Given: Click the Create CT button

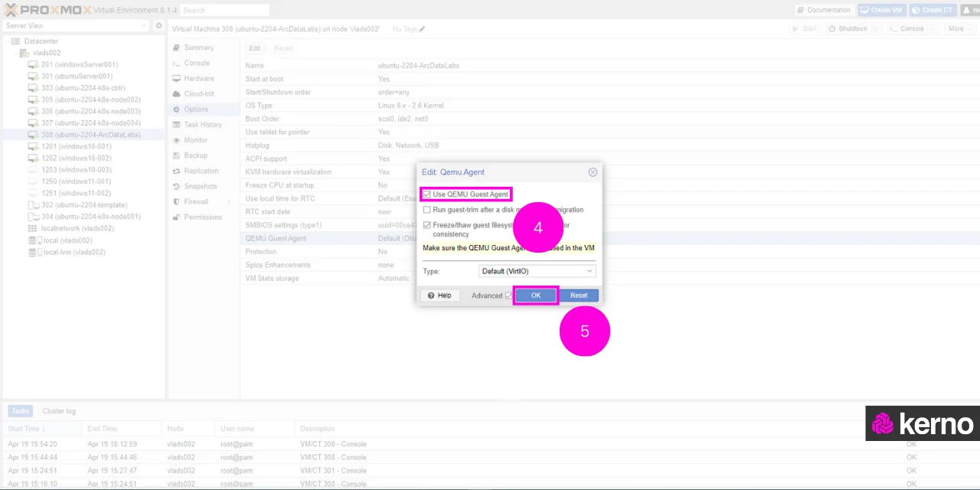Looking at the screenshot, I should click(933, 10).
